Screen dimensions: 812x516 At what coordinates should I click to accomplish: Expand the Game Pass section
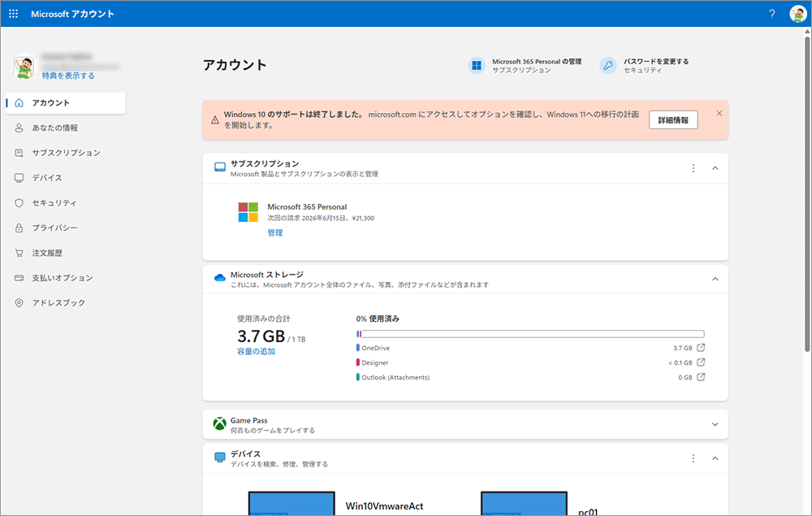[x=715, y=424]
